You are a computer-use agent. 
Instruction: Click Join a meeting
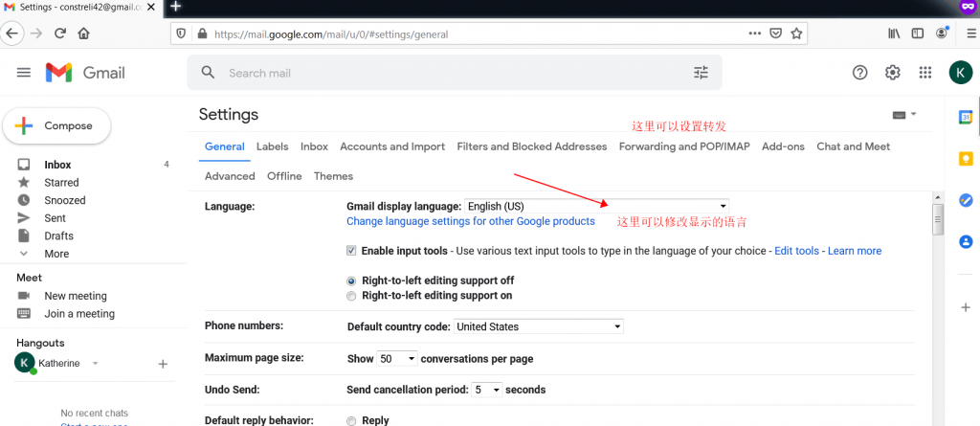click(79, 313)
